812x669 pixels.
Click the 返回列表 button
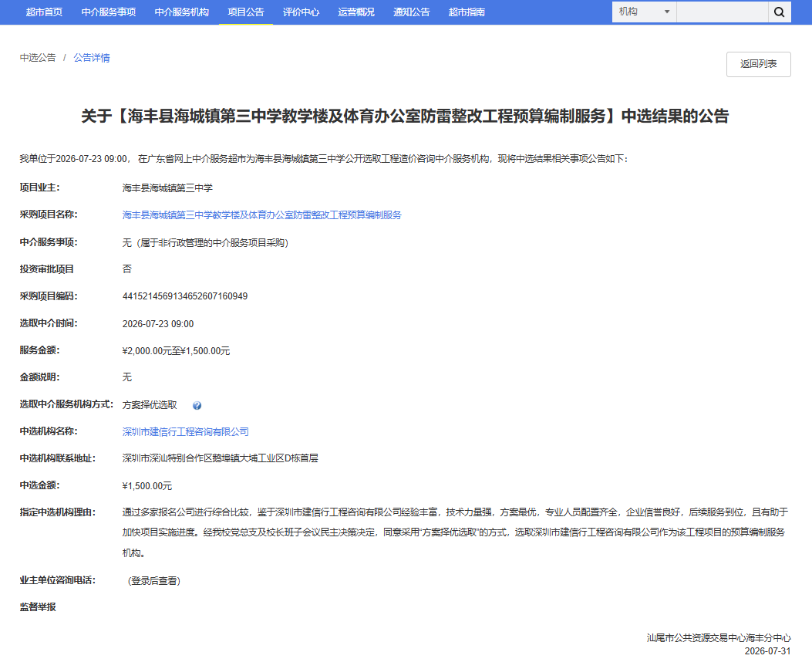tap(758, 64)
